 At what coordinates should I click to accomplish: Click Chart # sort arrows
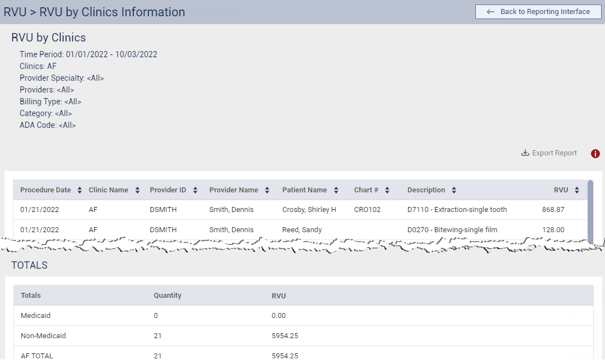[x=387, y=190]
